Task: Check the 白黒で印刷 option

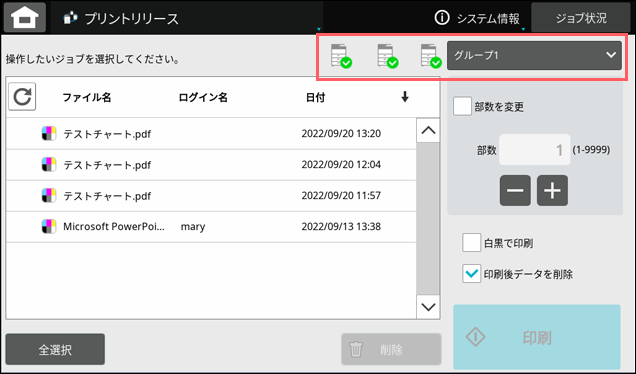Action: click(471, 243)
